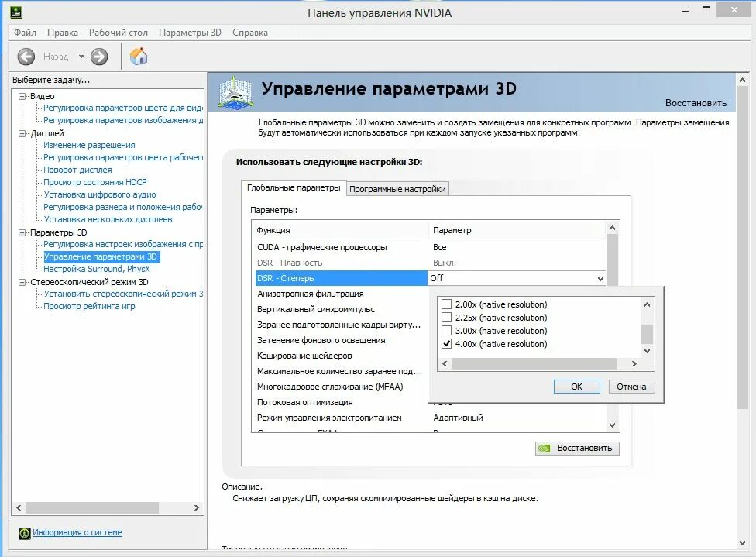756x557 pixels.
Task: Open the Home icon in toolbar
Action: click(x=139, y=57)
